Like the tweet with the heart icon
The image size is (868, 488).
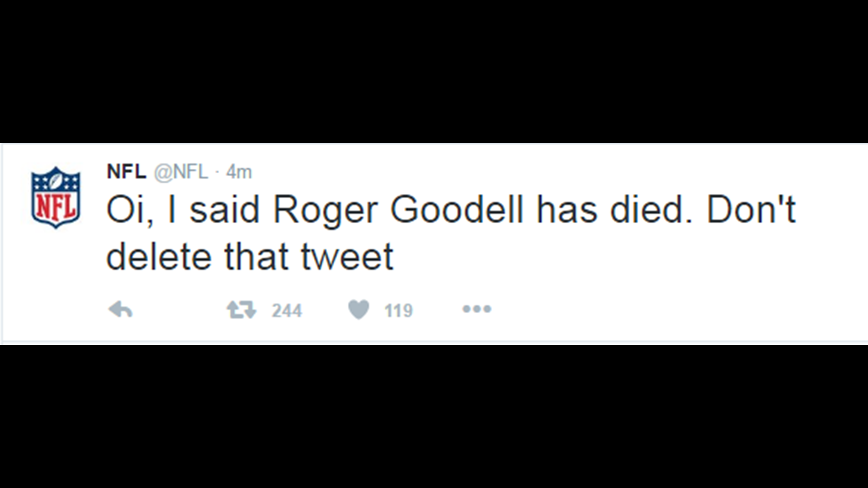pos(359,310)
